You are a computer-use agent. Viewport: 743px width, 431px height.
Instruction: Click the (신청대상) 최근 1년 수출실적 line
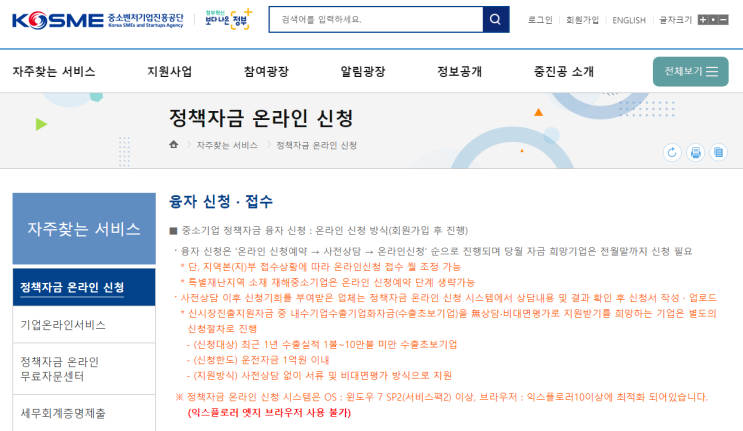pyautogui.click(x=322, y=344)
